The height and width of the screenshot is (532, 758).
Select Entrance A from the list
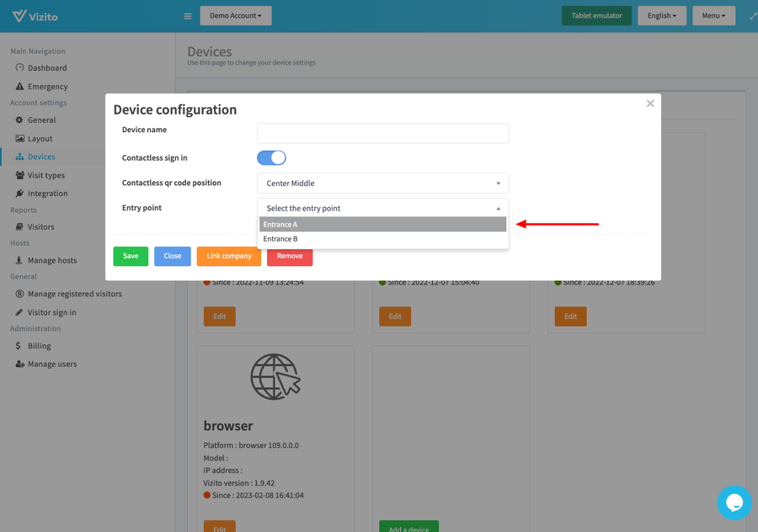pos(382,225)
